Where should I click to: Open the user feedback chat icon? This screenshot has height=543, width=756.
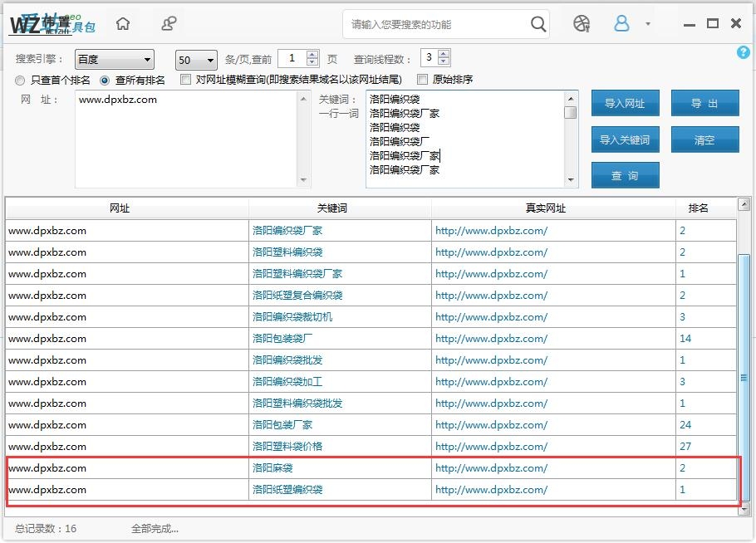point(169,24)
